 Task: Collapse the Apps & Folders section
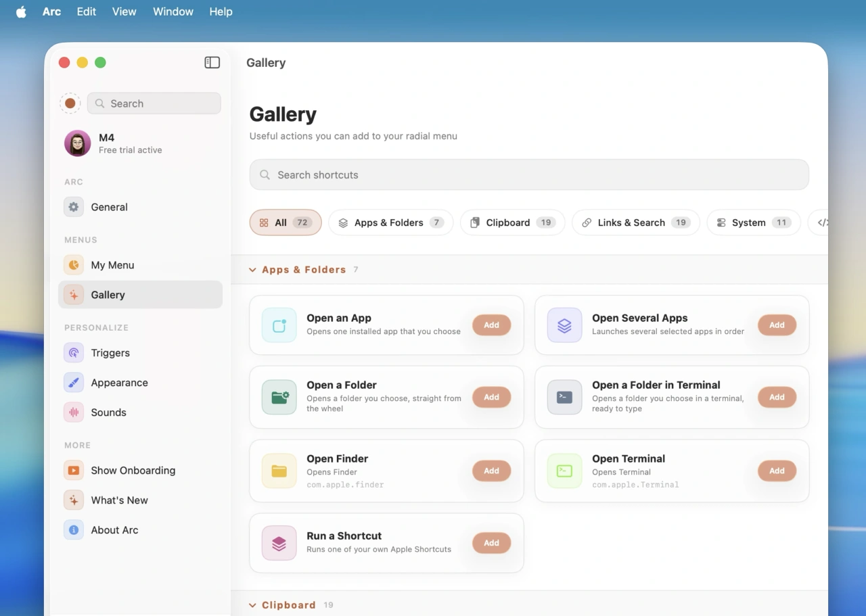[x=252, y=270]
